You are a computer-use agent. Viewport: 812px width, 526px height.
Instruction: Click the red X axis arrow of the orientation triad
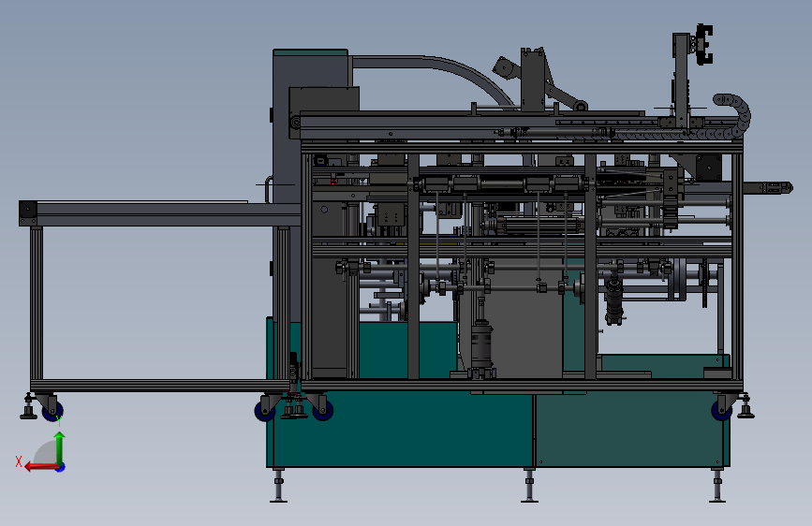coord(41,467)
